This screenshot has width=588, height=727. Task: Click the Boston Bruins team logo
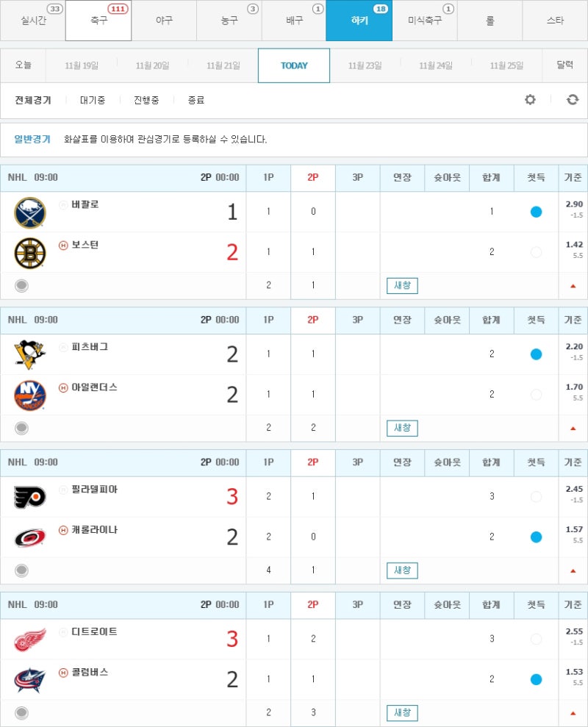pos(30,253)
